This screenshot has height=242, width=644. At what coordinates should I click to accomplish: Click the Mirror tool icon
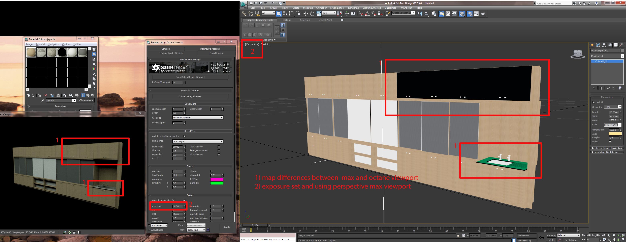coord(420,14)
